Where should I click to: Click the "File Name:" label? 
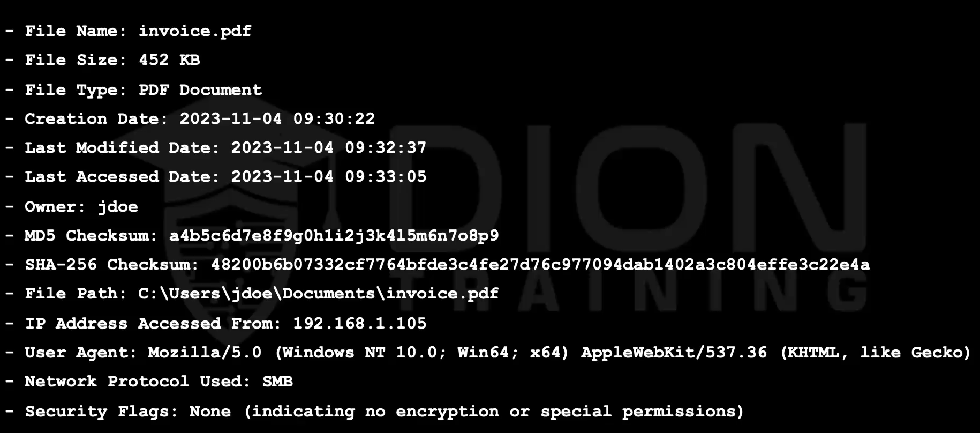pyautogui.click(x=76, y=31)
